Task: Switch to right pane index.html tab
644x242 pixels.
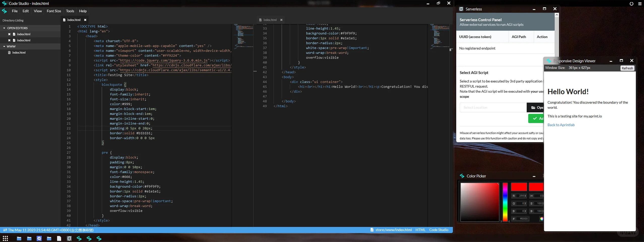Action: coord(270,20)
